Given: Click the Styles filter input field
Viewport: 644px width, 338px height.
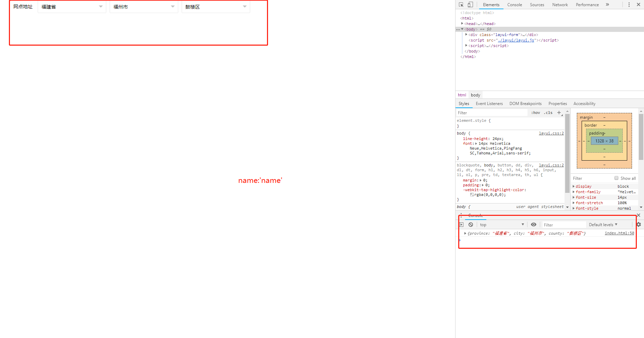Looking at the screenshot, I should click(x=492, y=113).
